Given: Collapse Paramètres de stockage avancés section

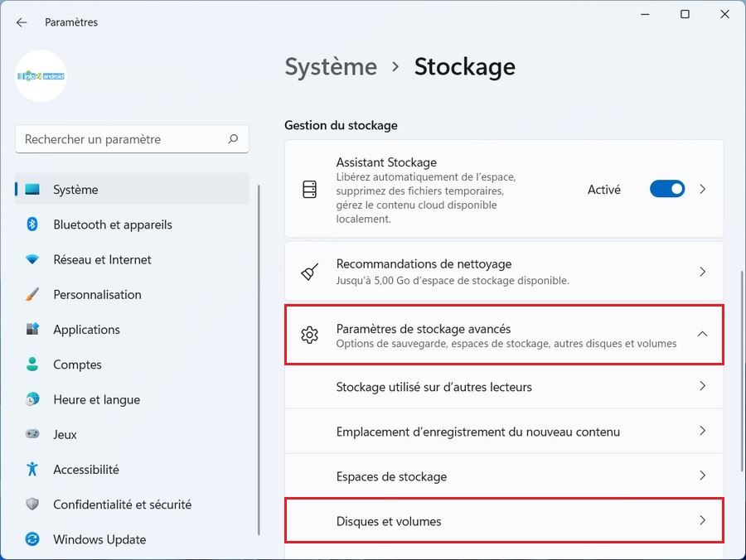Looking at the screenshot, I should pyautogui.click(x=702, y=334).
